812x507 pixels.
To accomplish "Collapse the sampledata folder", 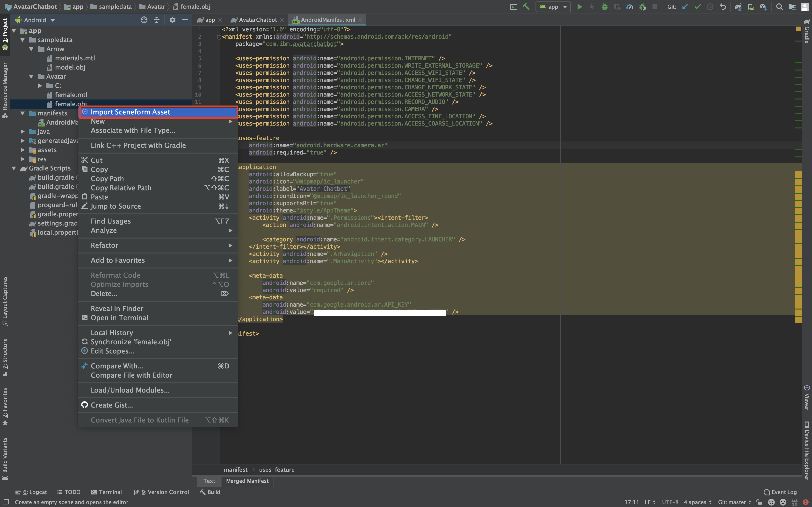I will point(22,40).
